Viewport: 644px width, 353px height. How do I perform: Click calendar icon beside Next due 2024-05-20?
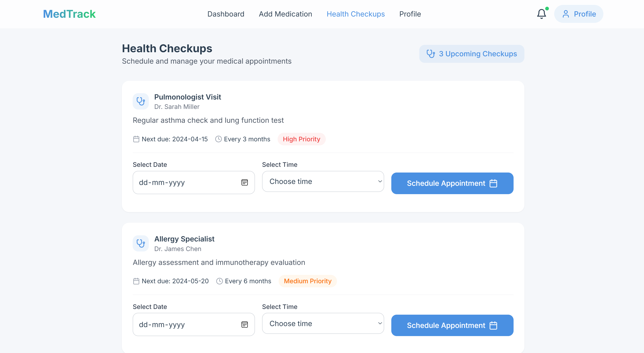pos(136,281)
